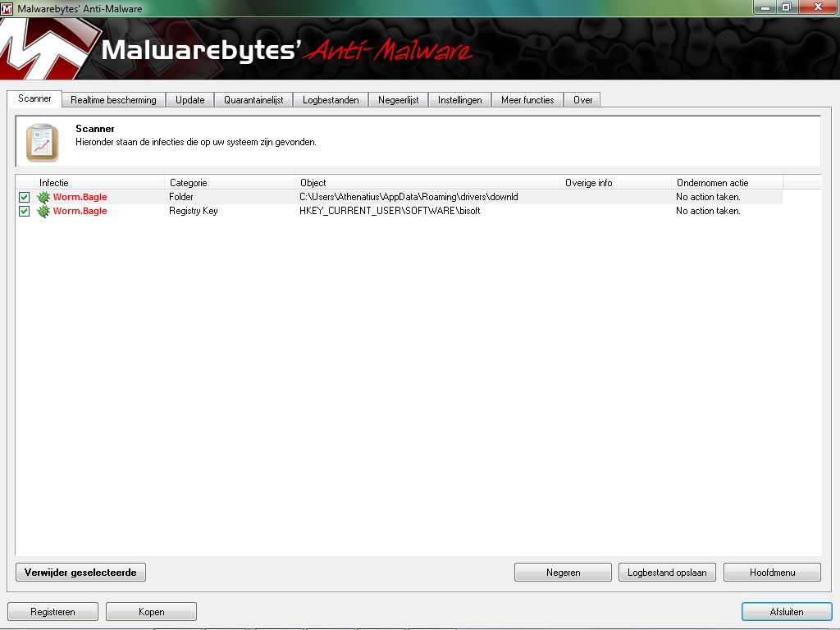
Task: Select the Worm.Bagle name in the Folder row
Action: pyautogui.click(x=80, y=197)
